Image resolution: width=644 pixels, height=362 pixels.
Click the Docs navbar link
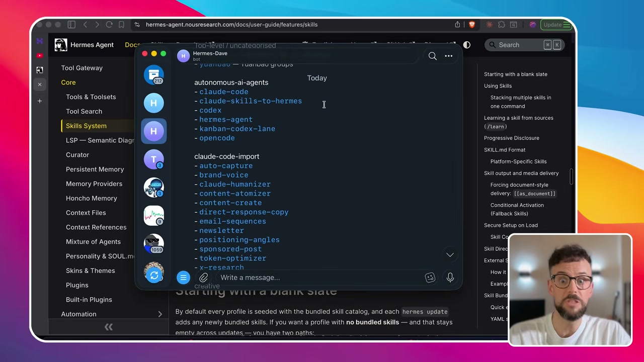132,45
